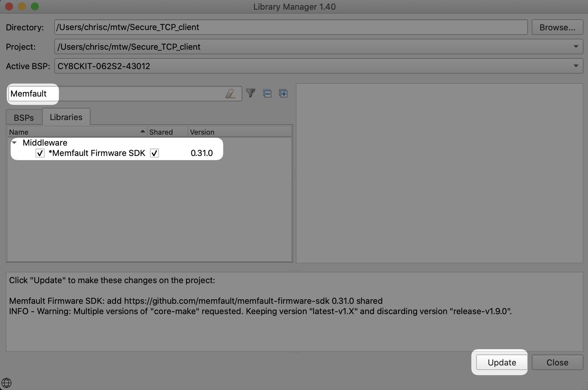Switch to the BSPs tab

pyautogui.click(x=24, y=118)
